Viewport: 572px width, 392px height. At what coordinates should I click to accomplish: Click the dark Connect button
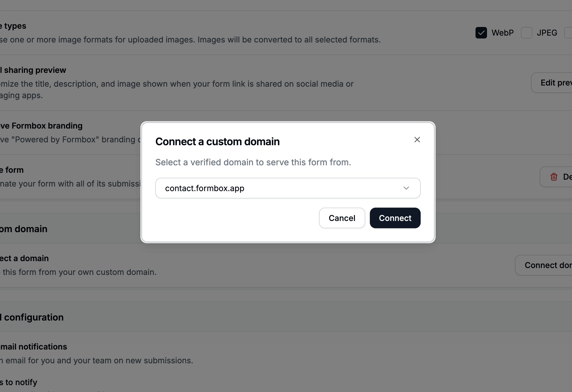pyautogui.click(x=395, y=218)
